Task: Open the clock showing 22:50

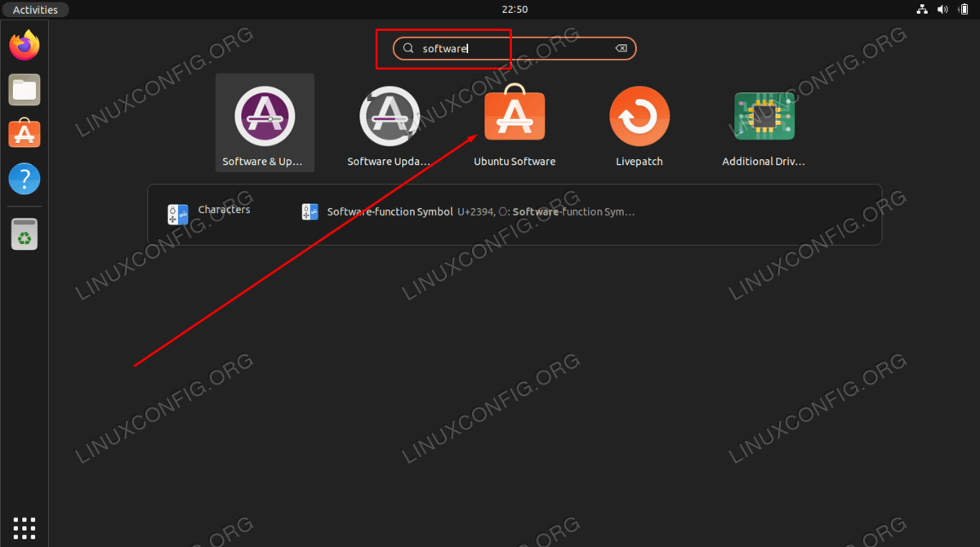Action: coord(514,10)
